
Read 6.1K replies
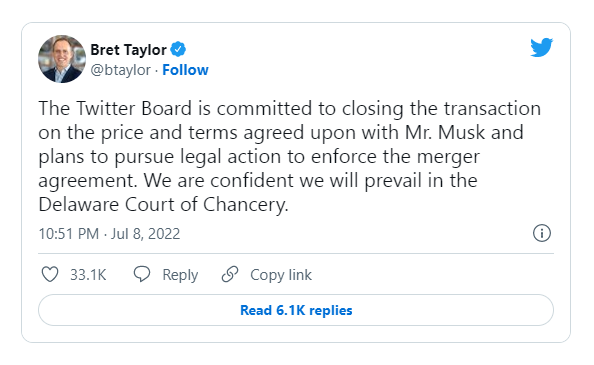(296, 310)
